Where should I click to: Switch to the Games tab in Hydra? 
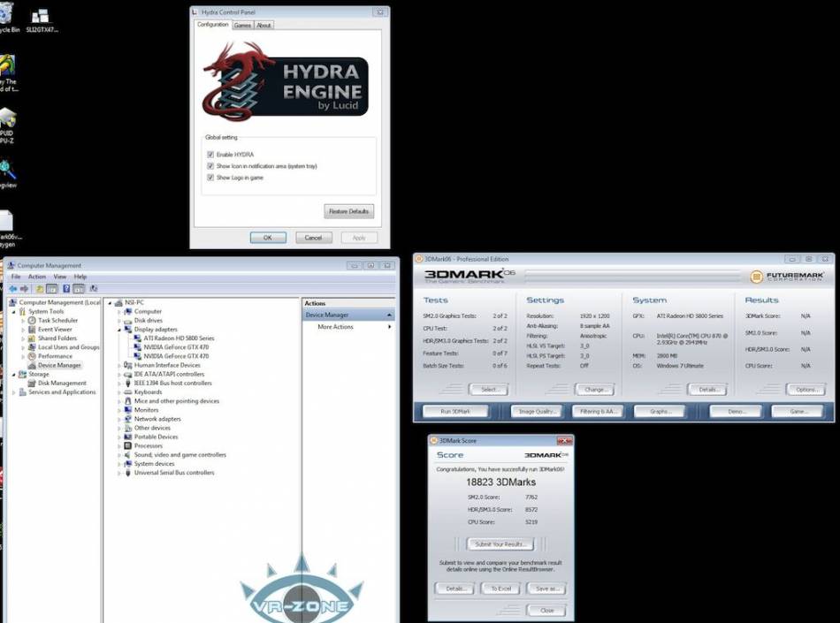(x=242, y=26)
